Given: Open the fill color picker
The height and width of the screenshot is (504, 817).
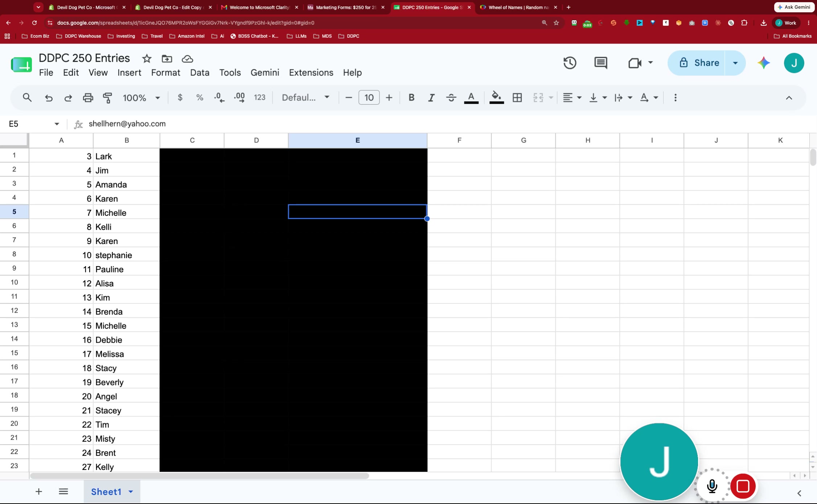Looking at the screenshot, I should coord(496,98).
